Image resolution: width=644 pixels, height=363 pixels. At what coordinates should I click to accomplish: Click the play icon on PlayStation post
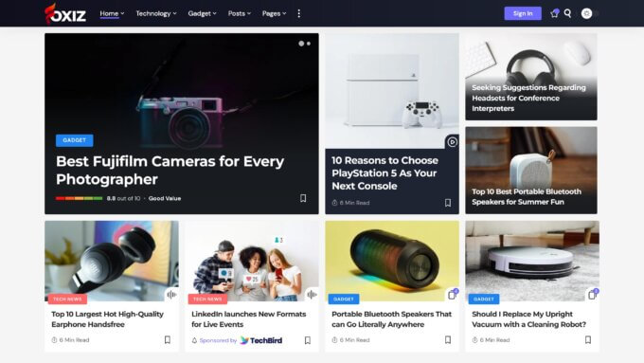click(452, 142)
